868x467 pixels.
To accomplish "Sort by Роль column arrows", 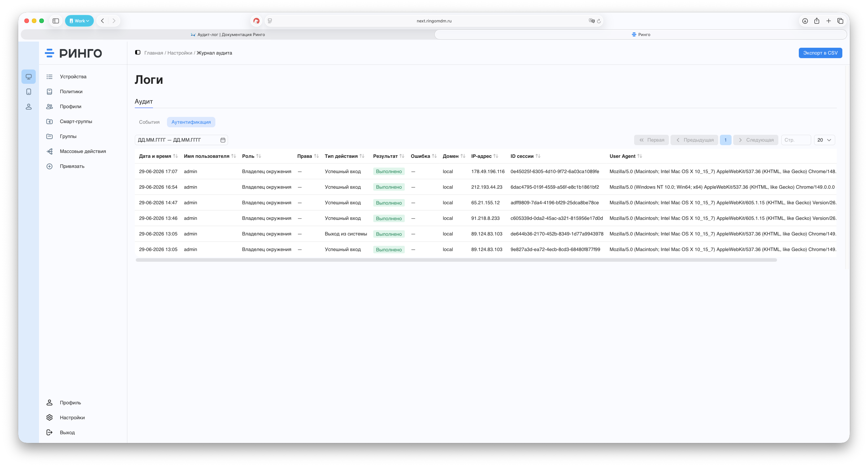I will (x=259, y=156).
